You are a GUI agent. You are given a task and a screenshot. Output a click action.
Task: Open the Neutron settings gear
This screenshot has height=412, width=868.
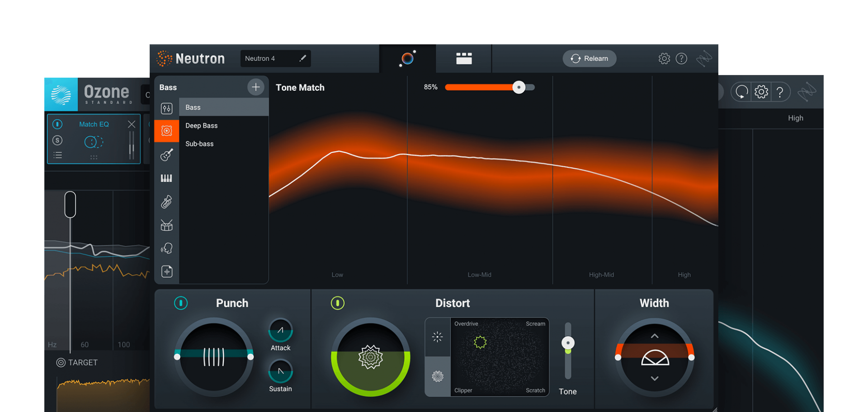click(x=664, y=59)
